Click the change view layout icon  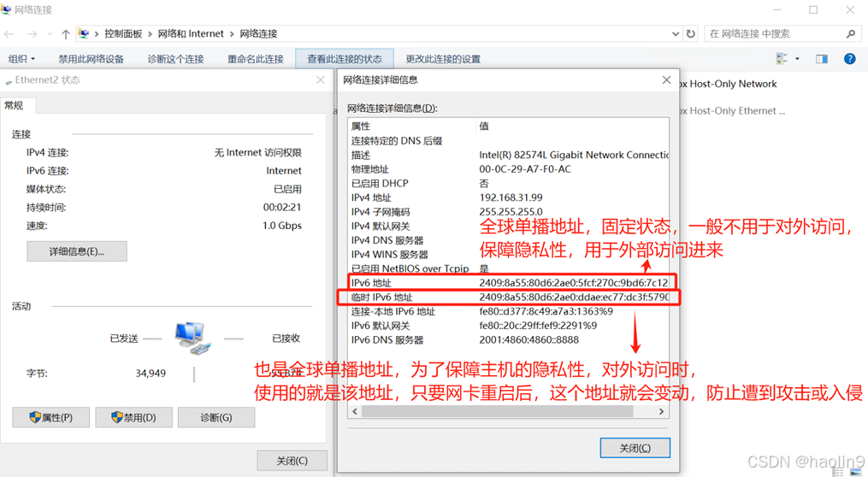(782, 59)
